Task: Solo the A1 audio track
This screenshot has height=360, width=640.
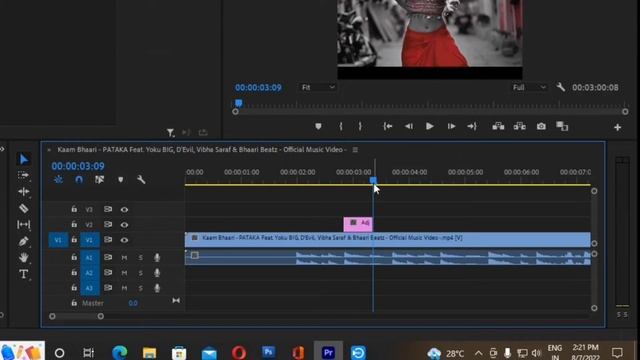Action: 140,258
